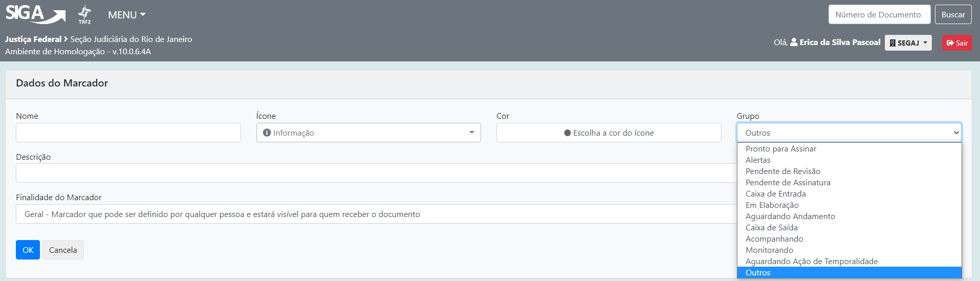Expand the Ícone Informação dropdown
This screenshot has height=281, width=980.
pyautogui.click(x=368, y=133)
